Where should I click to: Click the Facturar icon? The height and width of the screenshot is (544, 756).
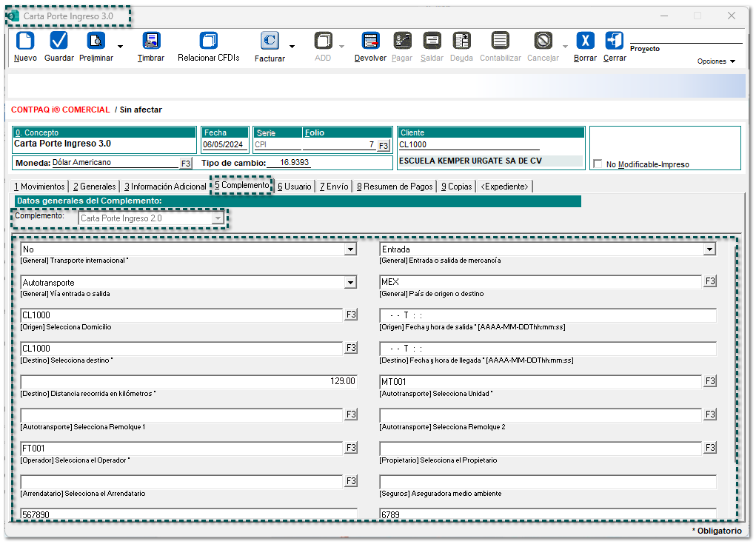point(270,41)
